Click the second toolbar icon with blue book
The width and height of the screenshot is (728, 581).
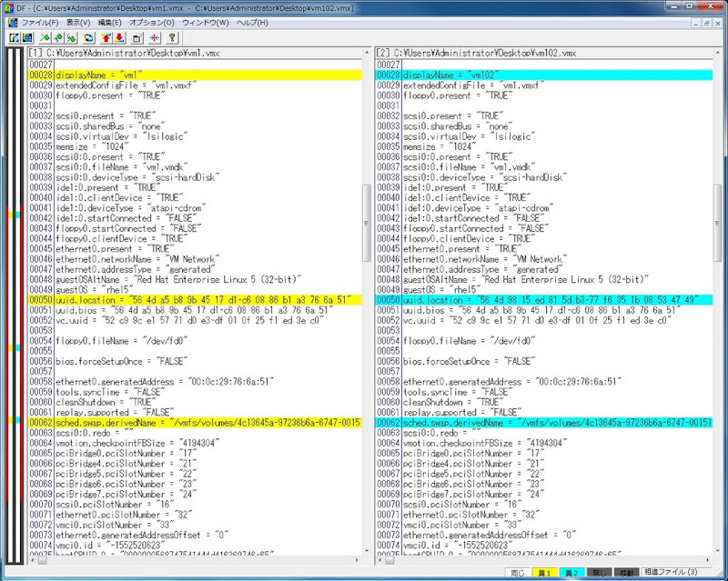pyautogui.click(x=26, y=38)
